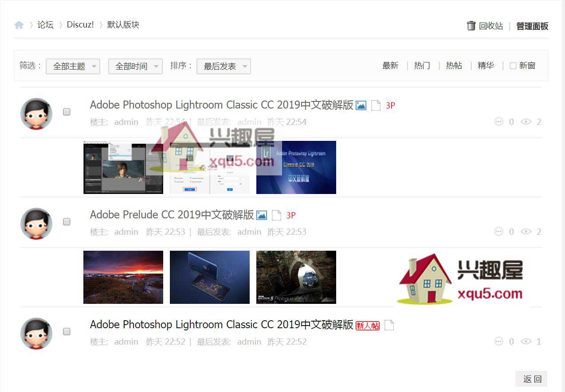Open the Lightroom portrait screenshot thumbnail
This screenshot has width=565, height=392.
pos(123,167)
